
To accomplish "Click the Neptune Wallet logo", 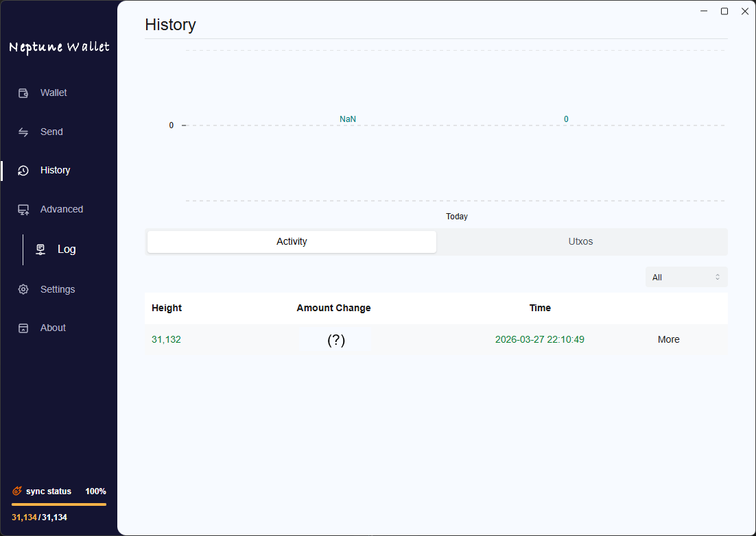I will pos(59,47).
